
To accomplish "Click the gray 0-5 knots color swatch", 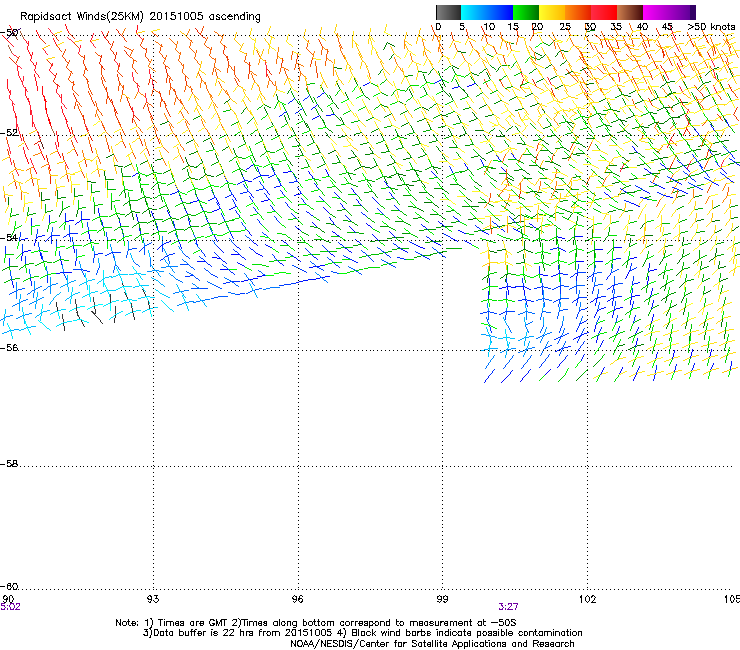I will tap(448, 12).
